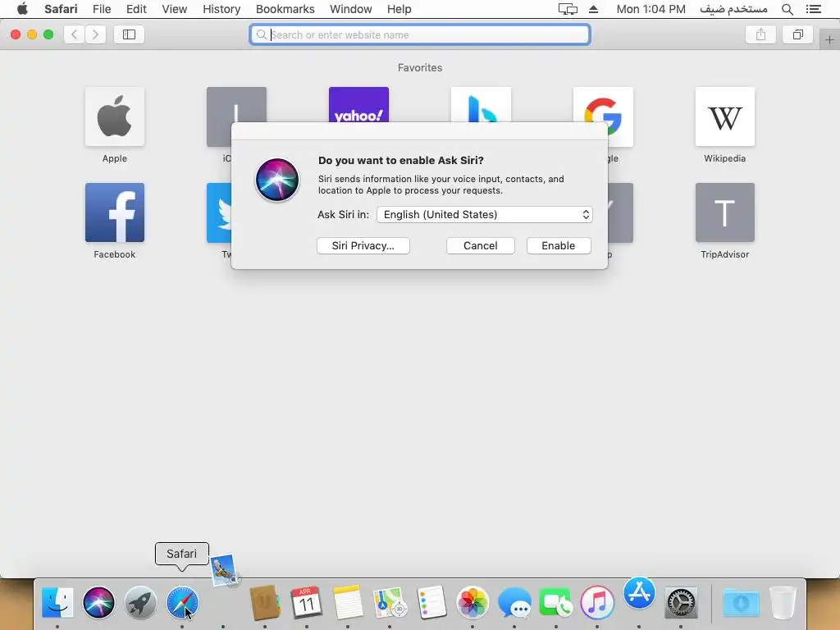Open the Downloads folder in Dock
Viewport: 840px width, 630px height.
[741, 602]
